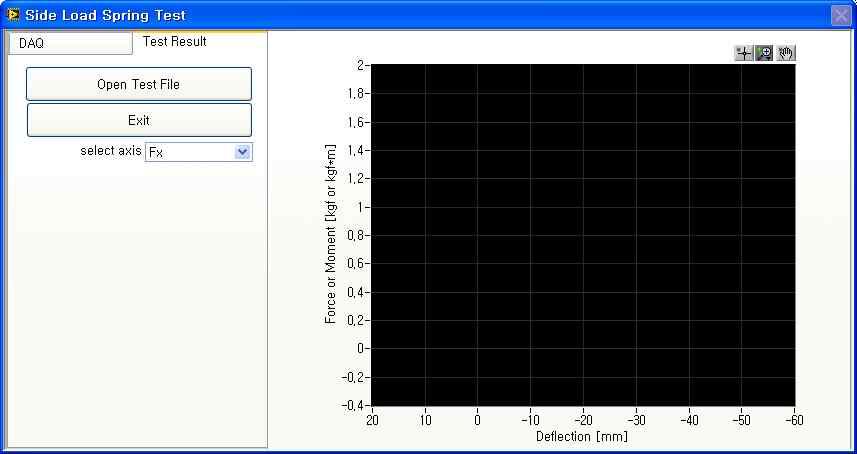This screenshot has height=454, width=857.
Task: Click the X-axis start value 20
Action: click(372, 421)
